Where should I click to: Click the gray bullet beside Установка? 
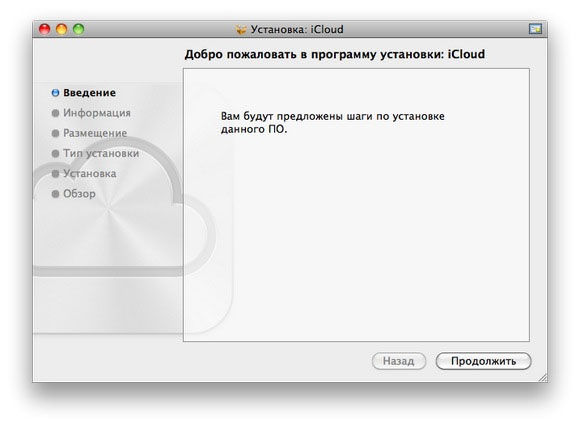pyautogui.click(x=55, y=174)
